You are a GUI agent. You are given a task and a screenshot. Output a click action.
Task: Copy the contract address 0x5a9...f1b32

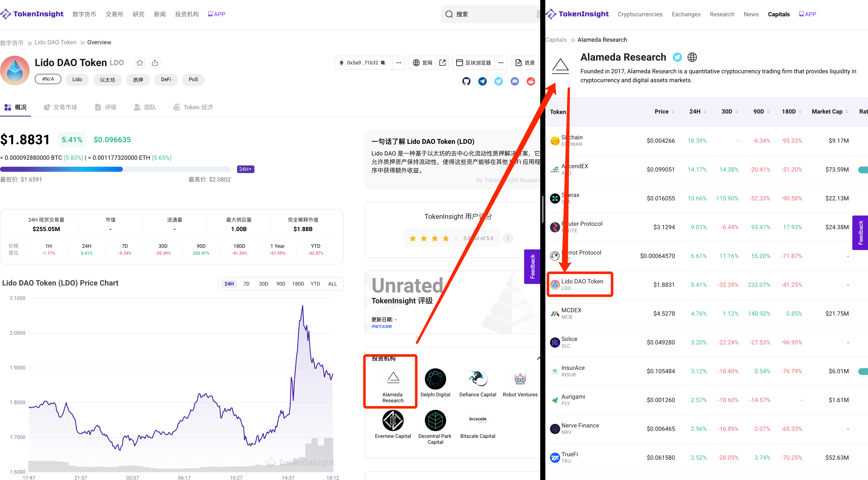pos(383,63)
